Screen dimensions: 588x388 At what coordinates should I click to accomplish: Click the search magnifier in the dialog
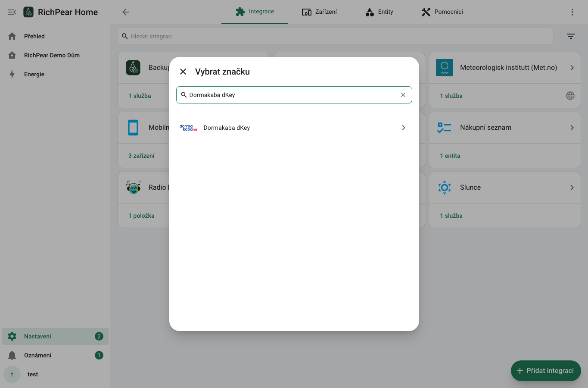click(184, 95)
